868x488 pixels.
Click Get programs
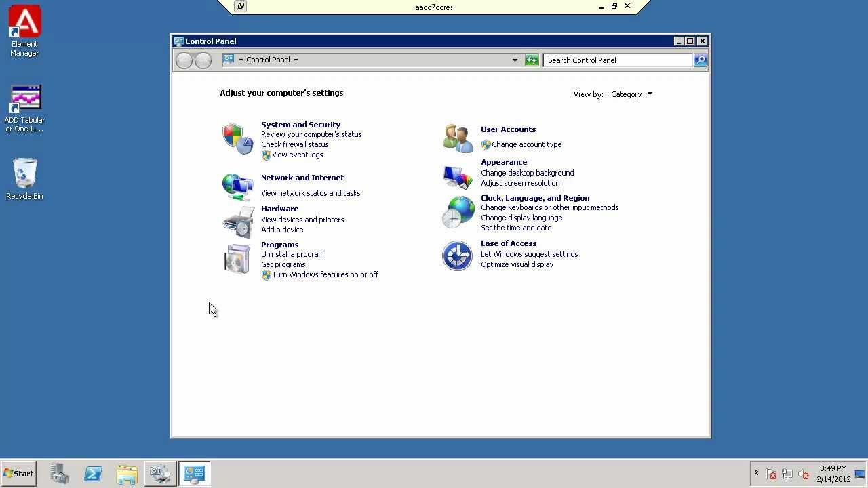[283, 264]
